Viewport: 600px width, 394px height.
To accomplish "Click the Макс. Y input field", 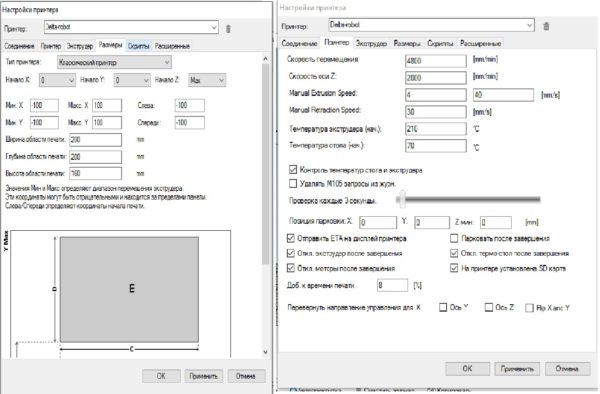I will click(x=107, y=123).
